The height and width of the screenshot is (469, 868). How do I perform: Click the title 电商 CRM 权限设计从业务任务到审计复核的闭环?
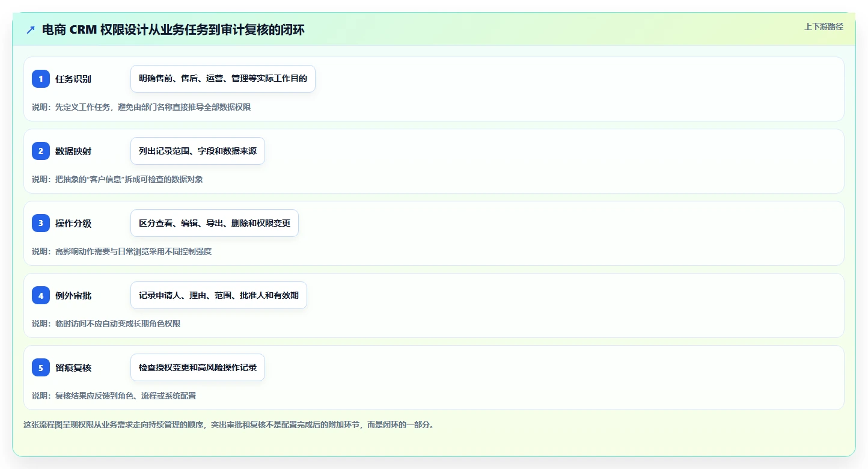[x=173, y=30]
